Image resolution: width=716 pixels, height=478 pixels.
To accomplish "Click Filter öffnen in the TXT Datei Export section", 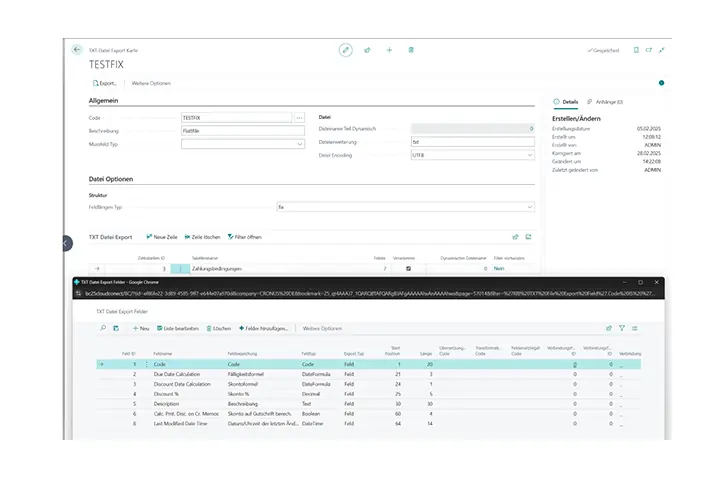I will coord(245,237).
